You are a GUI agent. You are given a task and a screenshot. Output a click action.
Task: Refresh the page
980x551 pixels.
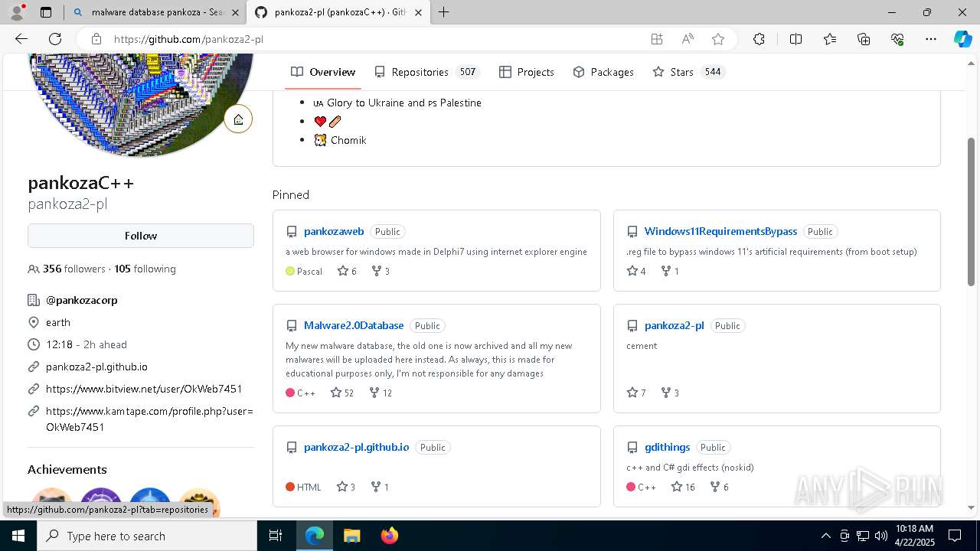click(x=55, y=39)
